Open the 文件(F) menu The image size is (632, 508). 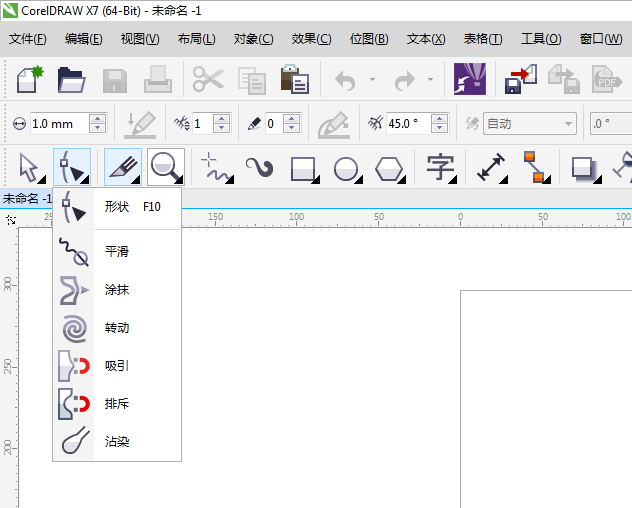28,39
